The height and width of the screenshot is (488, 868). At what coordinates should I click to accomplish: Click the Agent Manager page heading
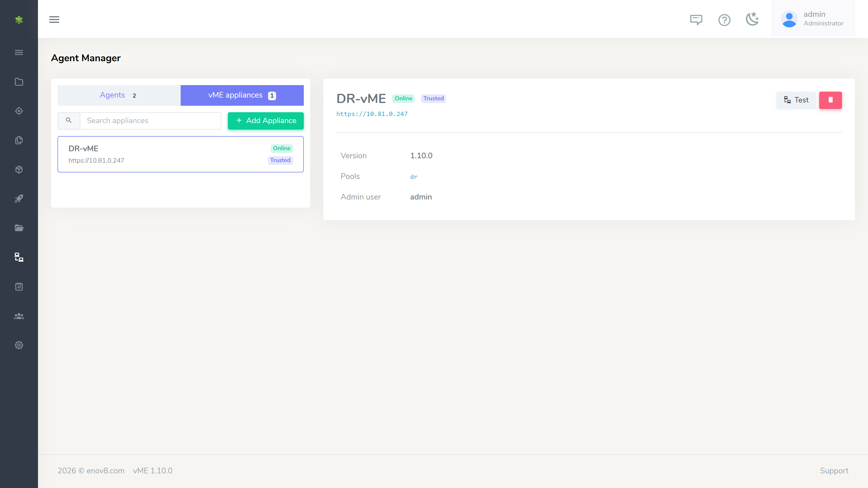(x=86, y=58)
